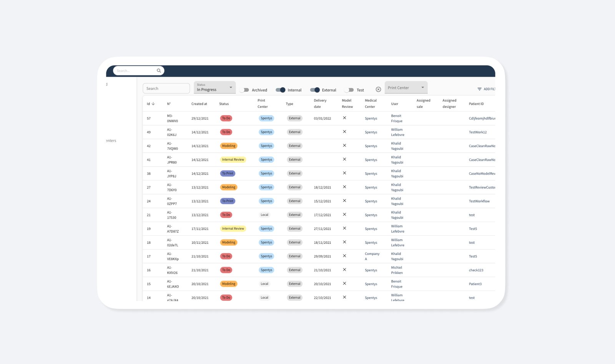This screenshot has width=615, height=364.
Task: Enable the Archived toggle
Action: click(x=244, y=90)
